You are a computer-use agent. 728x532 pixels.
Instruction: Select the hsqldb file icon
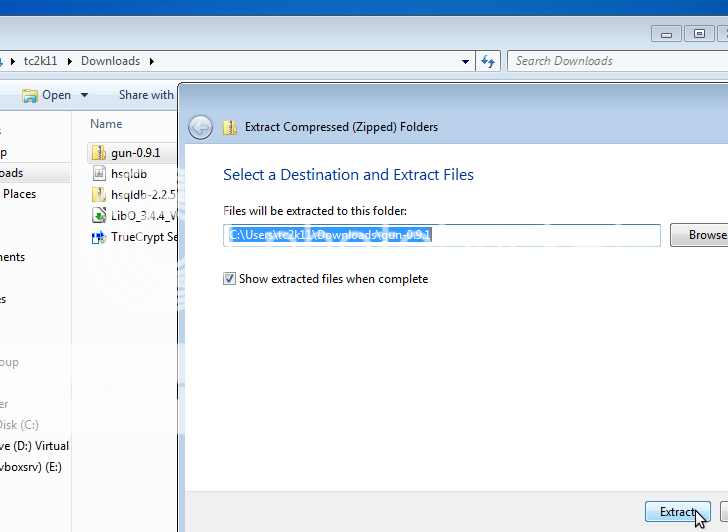point(98,173)
